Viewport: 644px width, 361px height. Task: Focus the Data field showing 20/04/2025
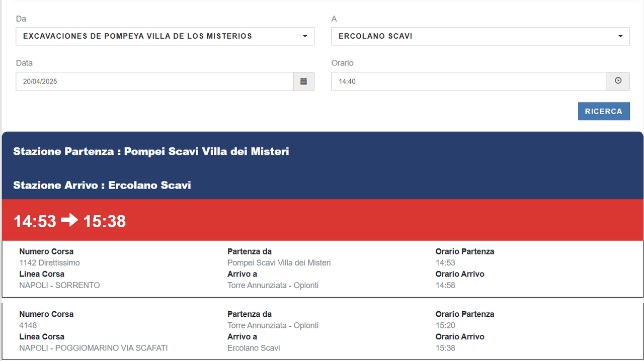tap(154, 81)
